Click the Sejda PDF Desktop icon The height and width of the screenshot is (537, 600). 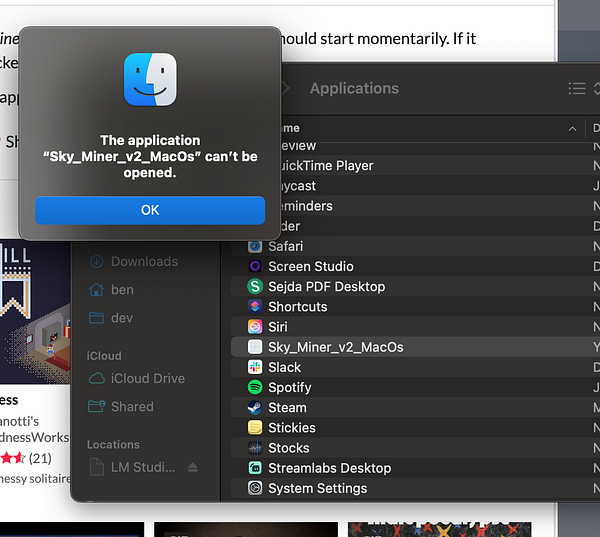255,286
